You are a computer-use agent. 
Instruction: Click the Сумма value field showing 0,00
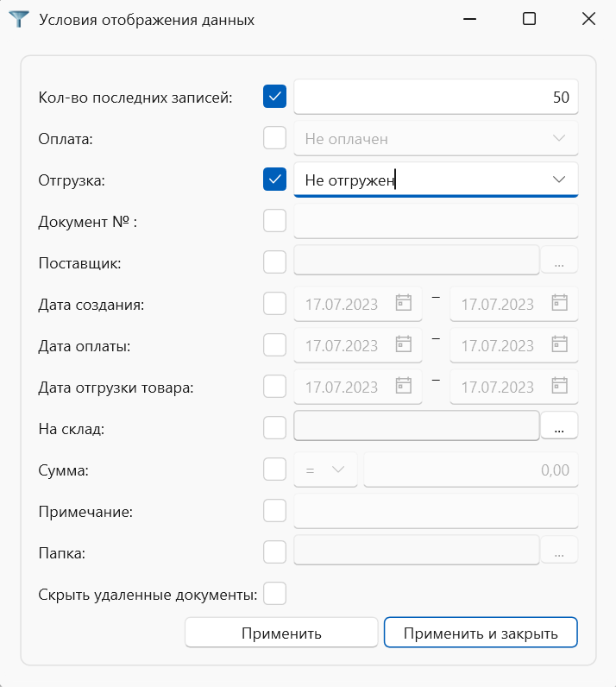[x=471, y=470]
